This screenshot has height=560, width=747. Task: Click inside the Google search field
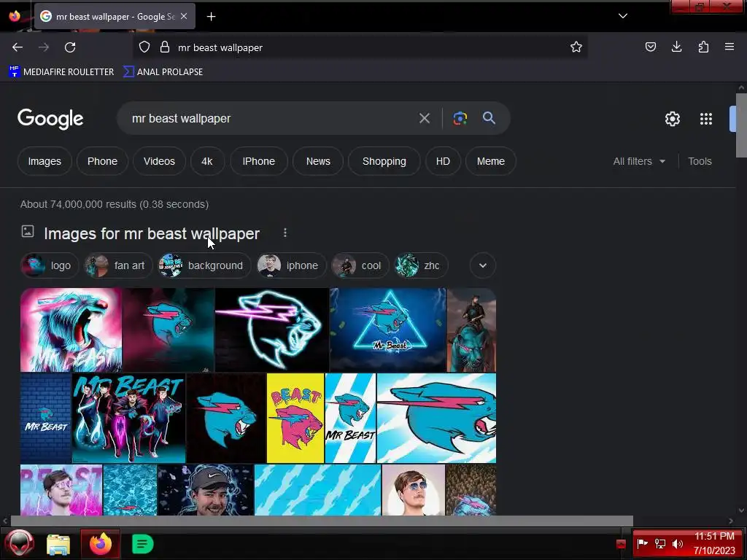pyautogui.click(x=271, y=118)
